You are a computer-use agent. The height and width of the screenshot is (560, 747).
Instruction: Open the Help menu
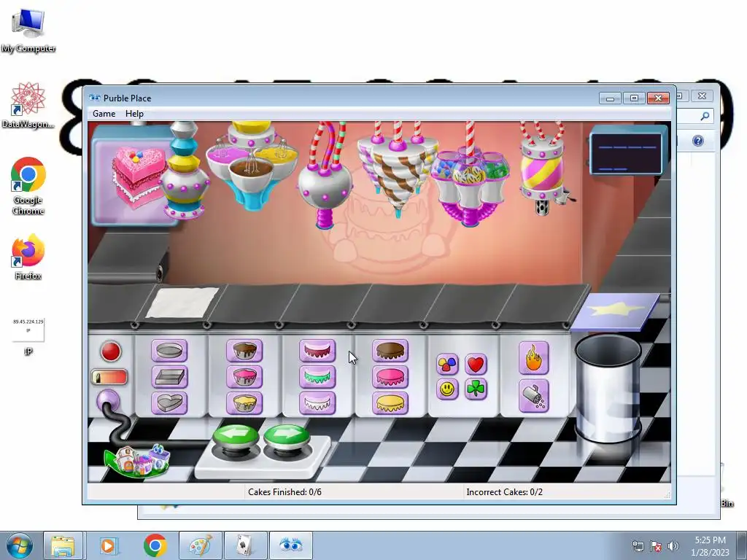point(134,114)
